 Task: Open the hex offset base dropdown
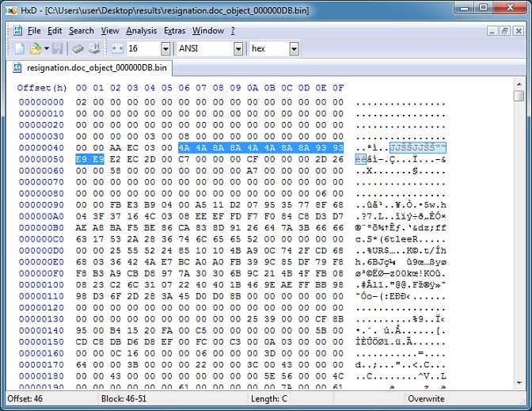(x=294, y=49)
